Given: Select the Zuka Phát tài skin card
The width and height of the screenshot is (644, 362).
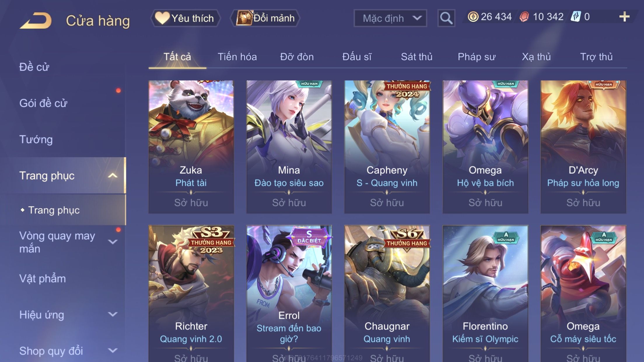Looking at the screenshot, I should coord(191,147).
